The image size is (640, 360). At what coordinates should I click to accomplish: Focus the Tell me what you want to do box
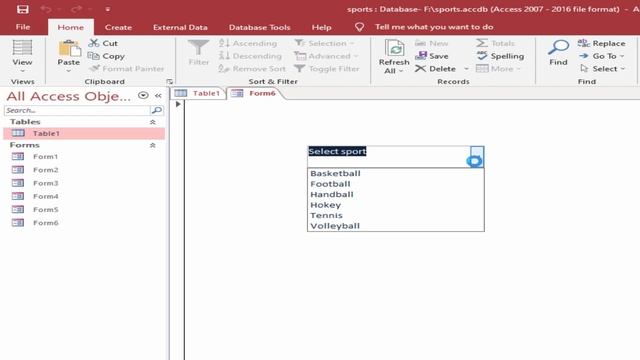tap(434, 27)
